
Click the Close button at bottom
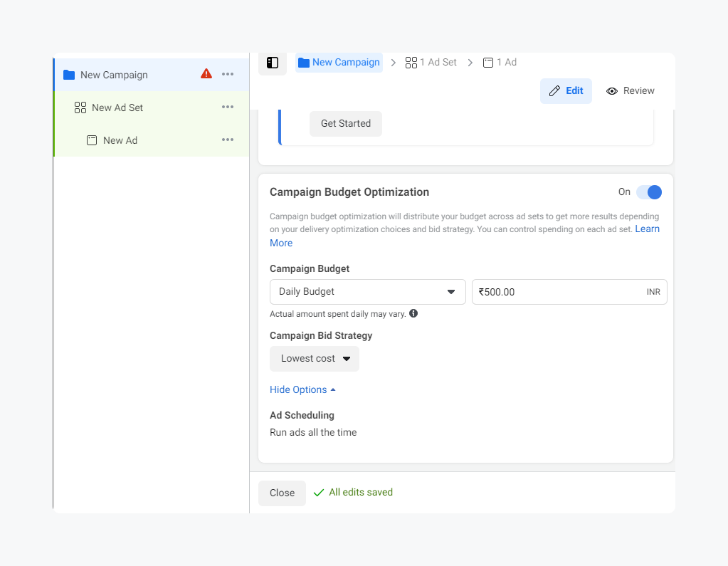(282, 493)
